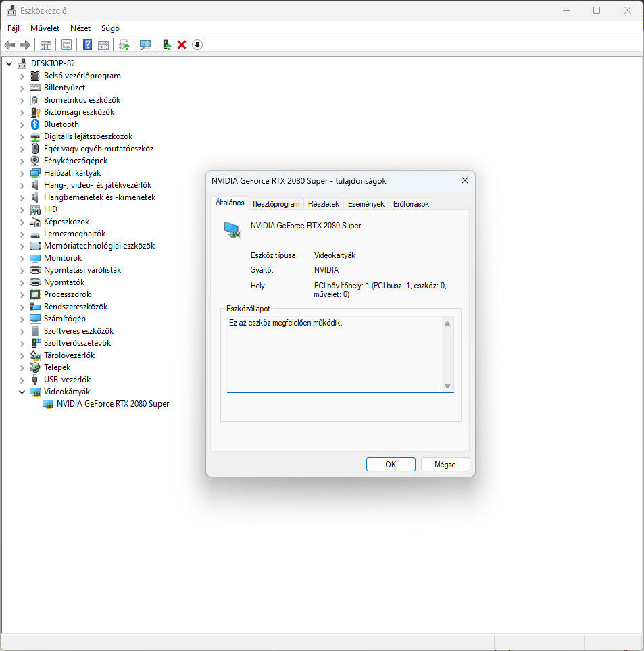The height and width of the screenshot is (651, 644).
Task: Expand Rendszereszközök category
Action: click(x=22, y=307)
